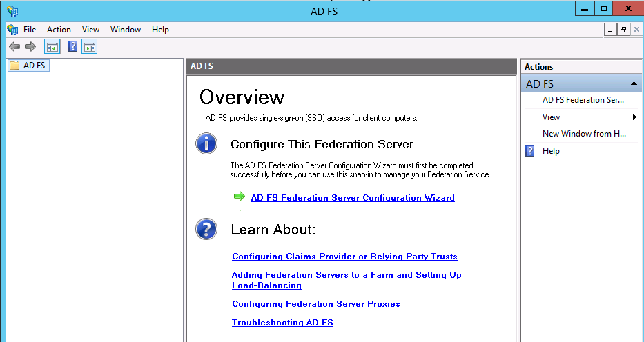Click View in the Actions pane
644x342 pixels.
tap(551, 117)
